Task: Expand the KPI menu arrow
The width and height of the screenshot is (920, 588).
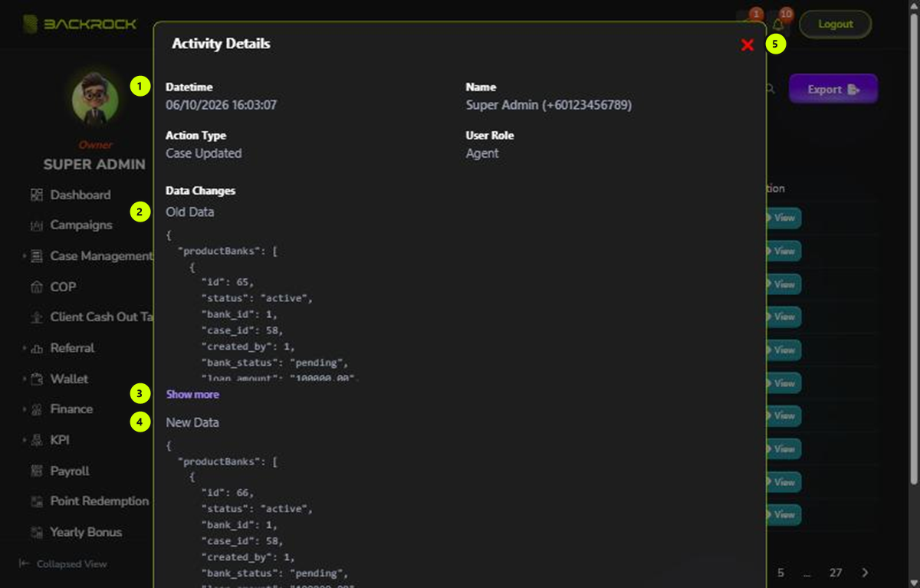Action: 25,440
